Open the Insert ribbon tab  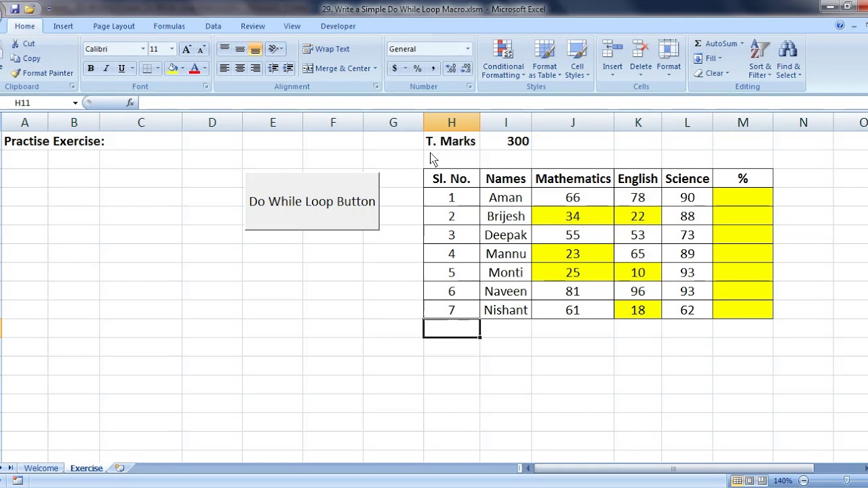click(x=63, y=26)
